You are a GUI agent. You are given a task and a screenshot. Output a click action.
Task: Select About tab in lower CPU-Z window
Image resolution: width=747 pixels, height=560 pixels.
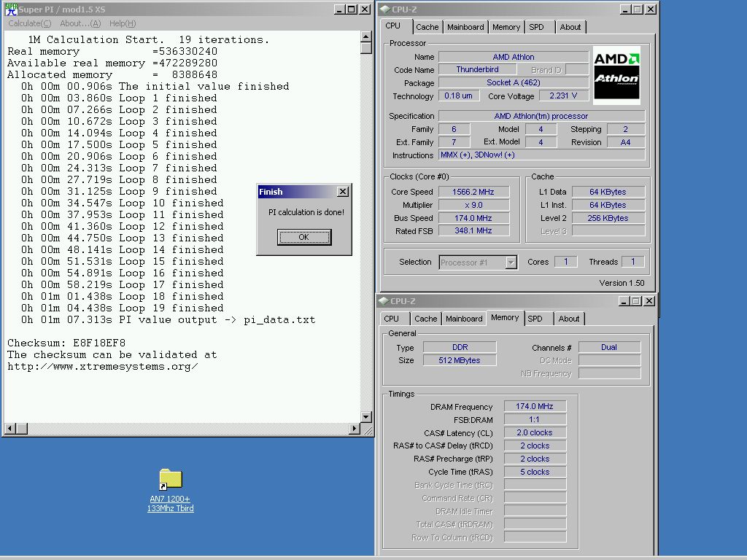569,319
